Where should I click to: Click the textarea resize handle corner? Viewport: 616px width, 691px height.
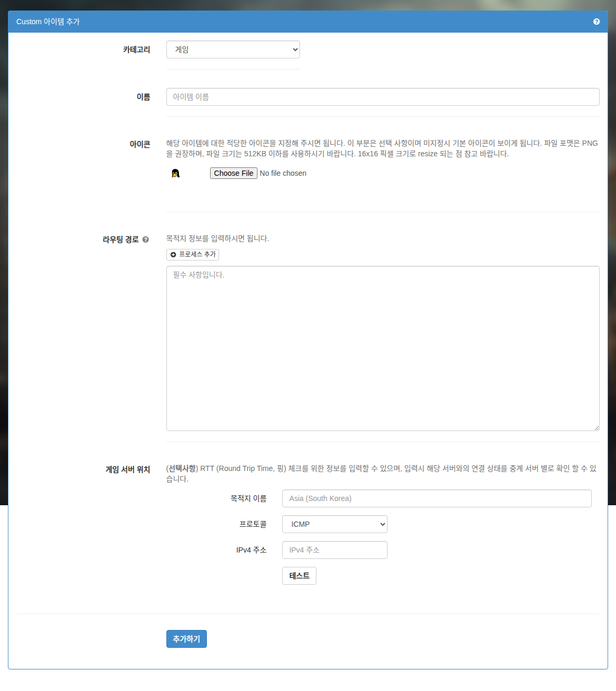(597, 428)
